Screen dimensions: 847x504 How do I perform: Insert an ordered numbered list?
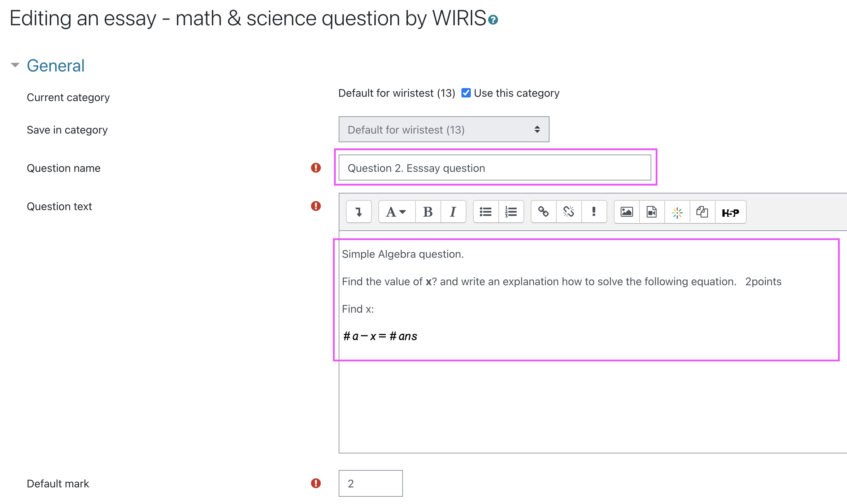point(511,212)
